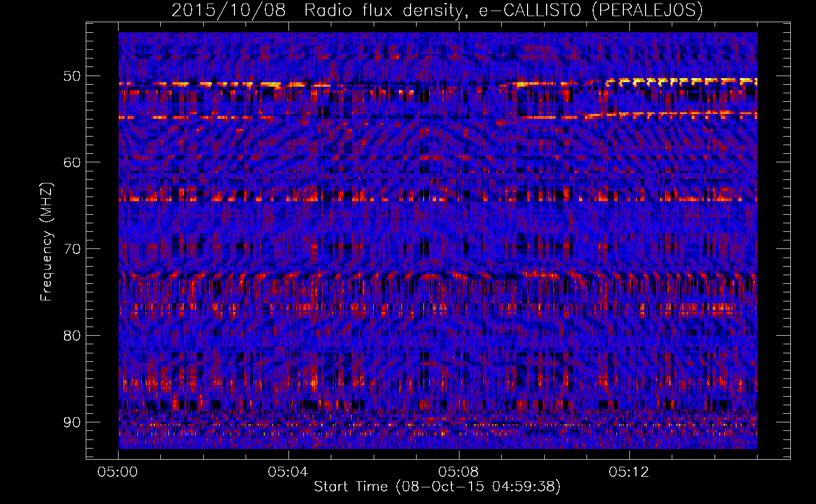The image size is (816, 504).
Task: Click the 'Start Time (08-Oct-15 04:59:38)' label
Action: (437, 487)
